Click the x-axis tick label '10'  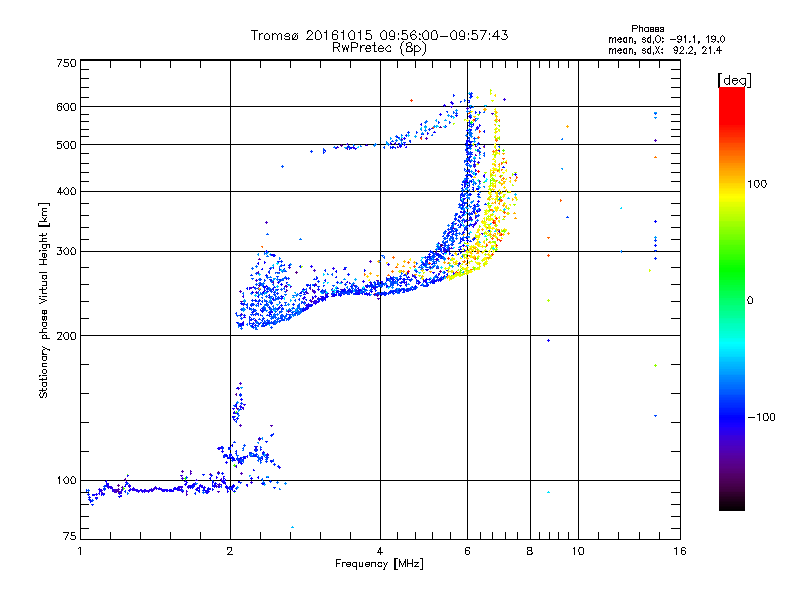tap(578, 551)
